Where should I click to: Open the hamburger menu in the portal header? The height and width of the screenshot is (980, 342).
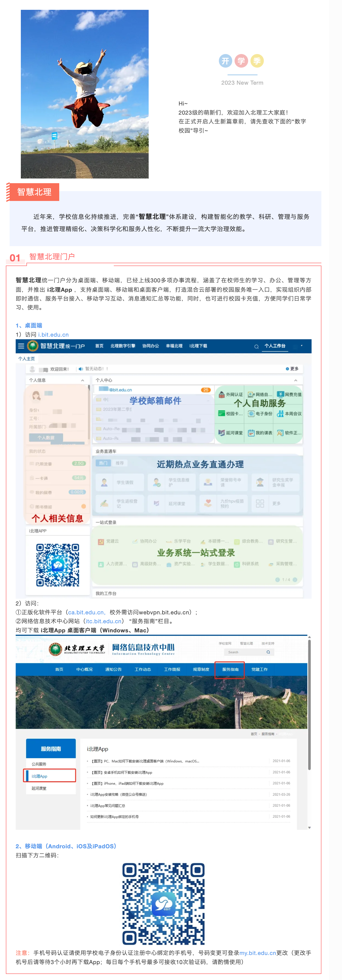coord(21,346)
